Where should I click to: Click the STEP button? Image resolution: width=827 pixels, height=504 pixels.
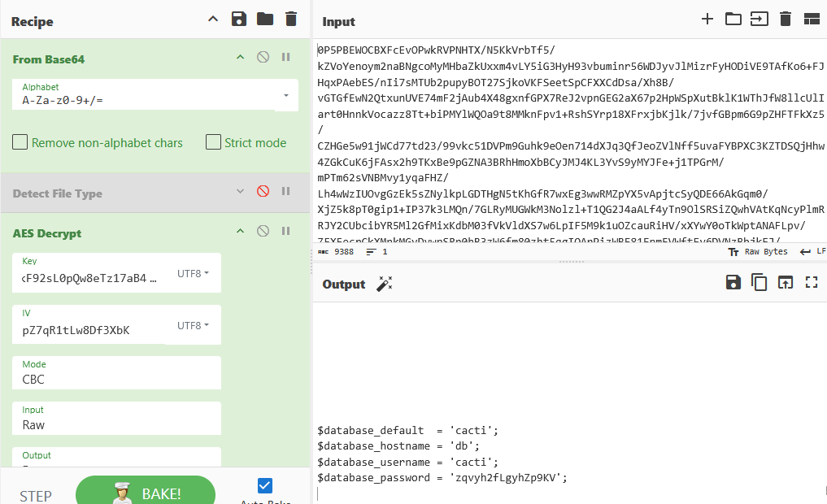tap(36, 496)
